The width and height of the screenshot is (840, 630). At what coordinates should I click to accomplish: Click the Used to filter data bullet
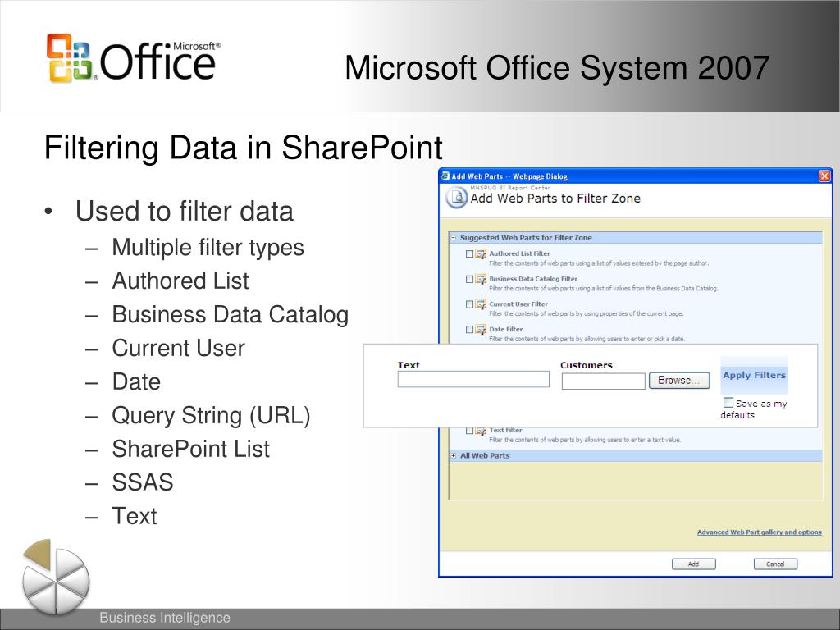click(185, 211)
